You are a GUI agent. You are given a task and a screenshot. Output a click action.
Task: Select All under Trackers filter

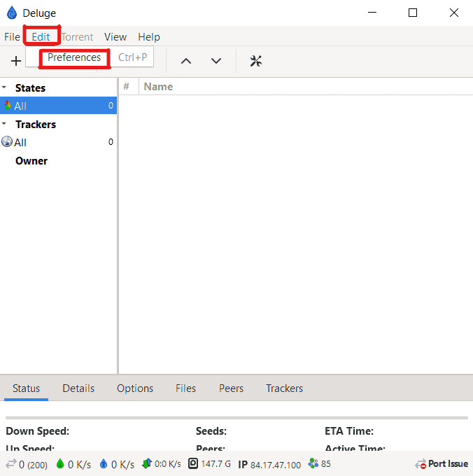coord(20,142)
